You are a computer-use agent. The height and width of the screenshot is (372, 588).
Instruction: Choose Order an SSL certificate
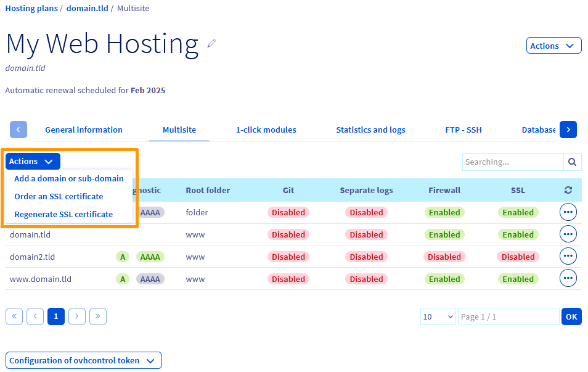point(59,197)
